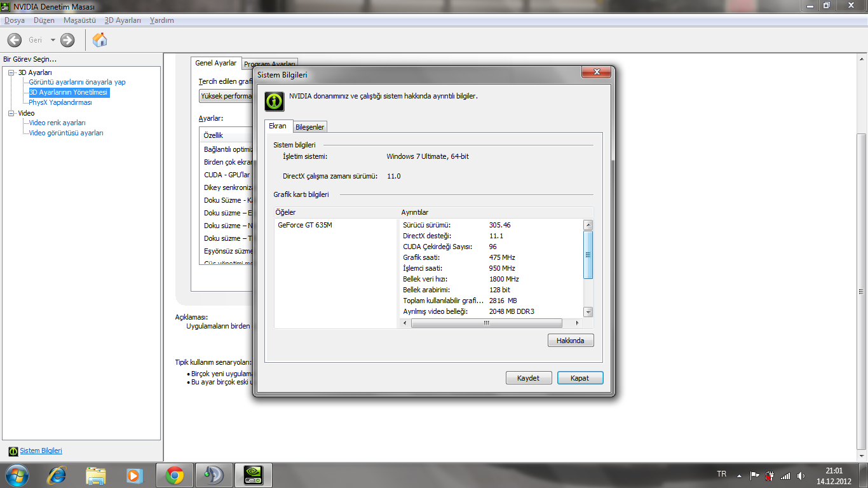868x488 pixels.
Task: Open Windows Explorer folder from the taskbar
Action: pos(96,475)
